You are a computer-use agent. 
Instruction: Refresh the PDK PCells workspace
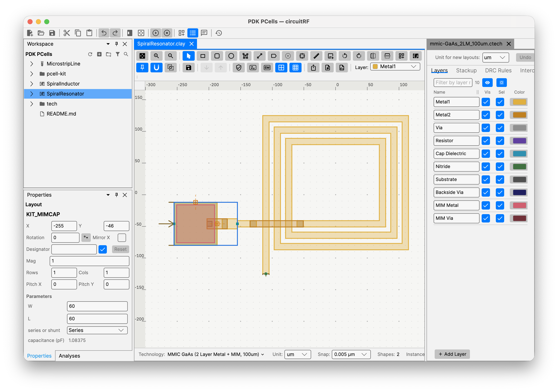point(90,54)
